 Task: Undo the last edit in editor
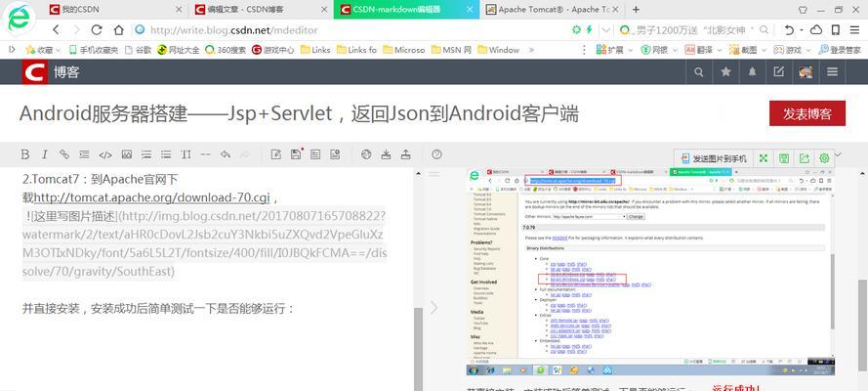pyautogui.click(x=226, y=154)
